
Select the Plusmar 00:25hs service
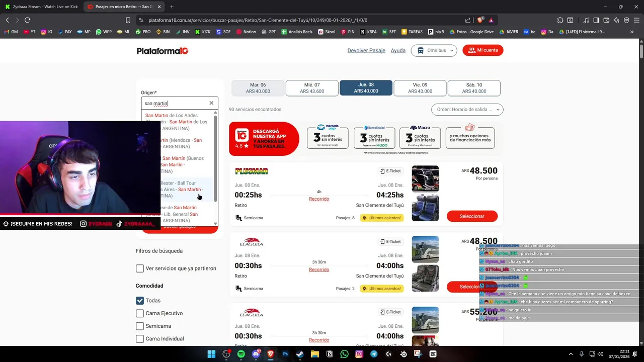[472, 216]
